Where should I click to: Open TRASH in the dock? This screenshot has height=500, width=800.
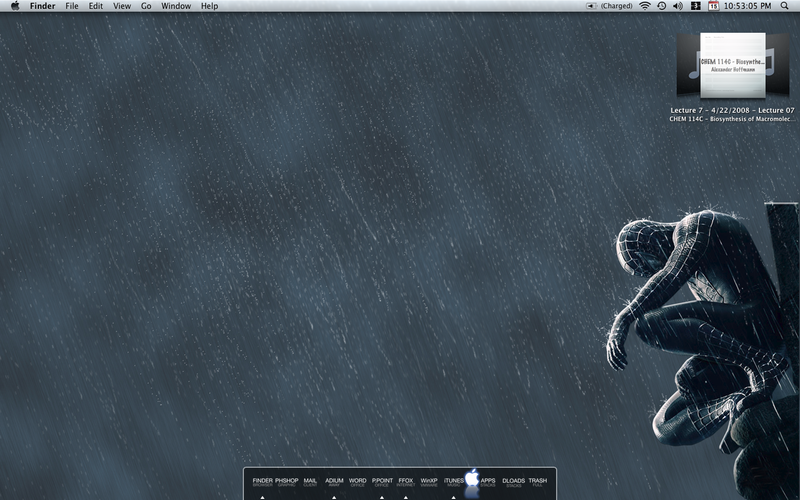coord(538,483)
